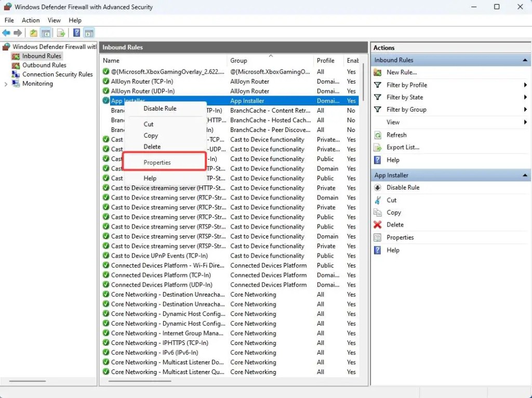Click green check icon of AllJoyn Router (TCP-In)
Screen dimensions: 532x398
click(x=106, y=82)
